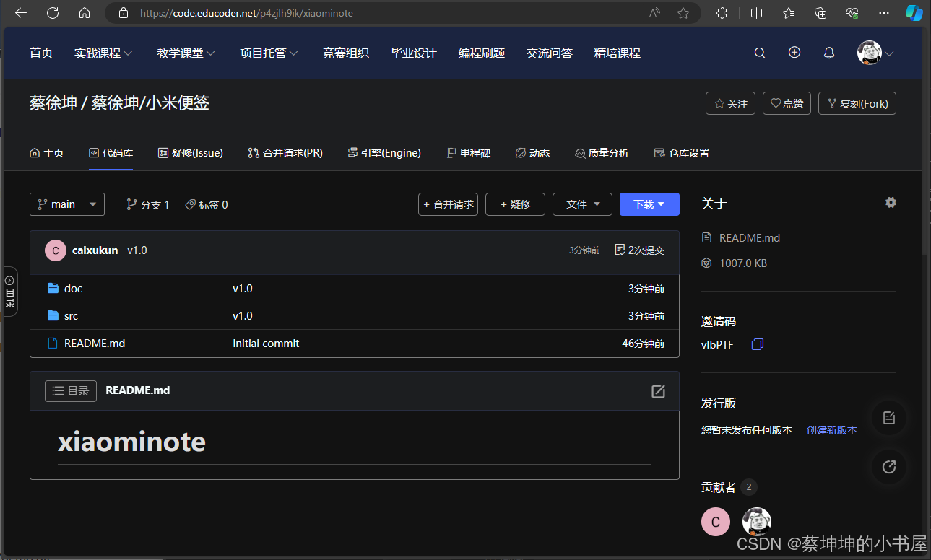Add page to favorites star icon
The height and width of the screenshot is (560, 931).
[x=683, y=13]
